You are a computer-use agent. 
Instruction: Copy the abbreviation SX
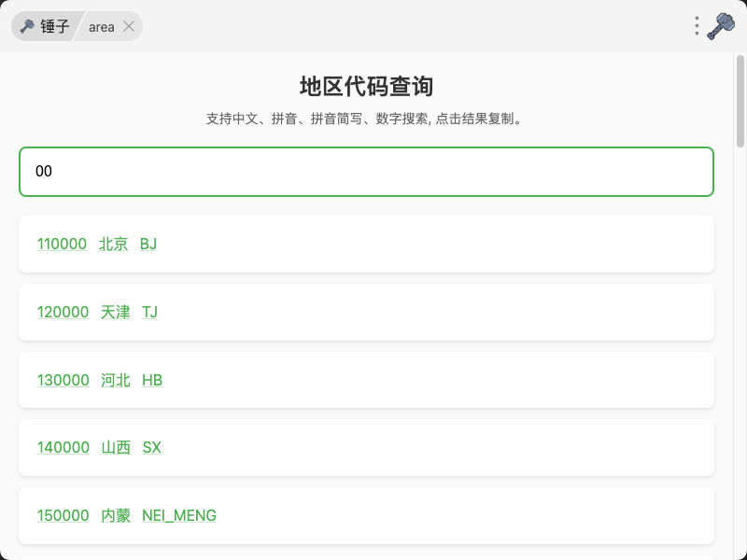click(152, 447)
